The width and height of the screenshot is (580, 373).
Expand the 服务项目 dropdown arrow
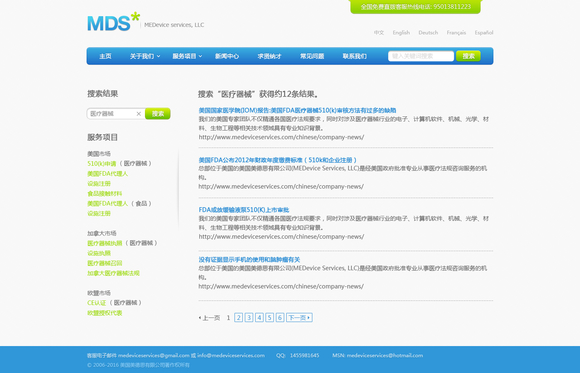click(x=200, y=56)
